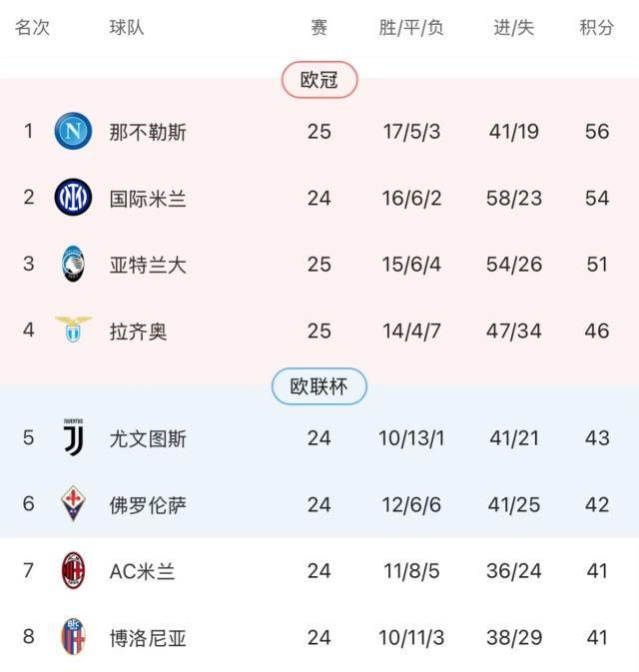Click the 欧冠 zone label pill

(x=319, y=80)
